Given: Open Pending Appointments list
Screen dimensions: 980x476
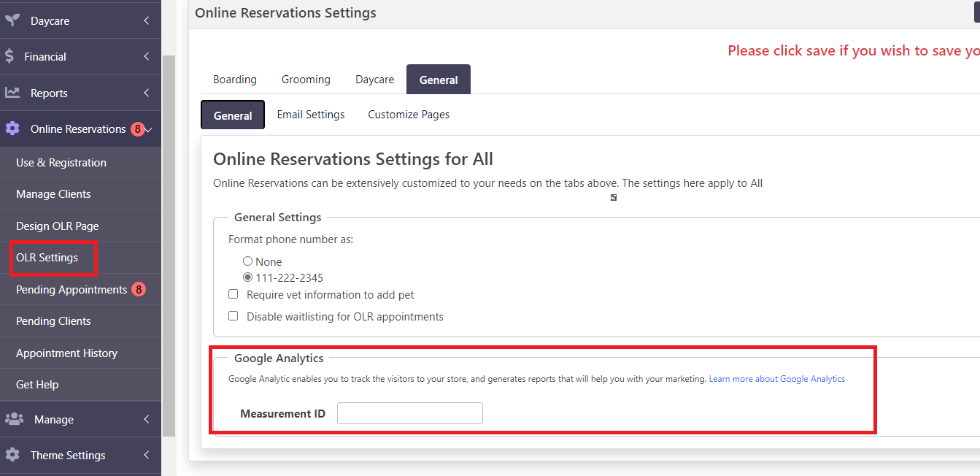Looking at the screenshot, I should point(72,289).
